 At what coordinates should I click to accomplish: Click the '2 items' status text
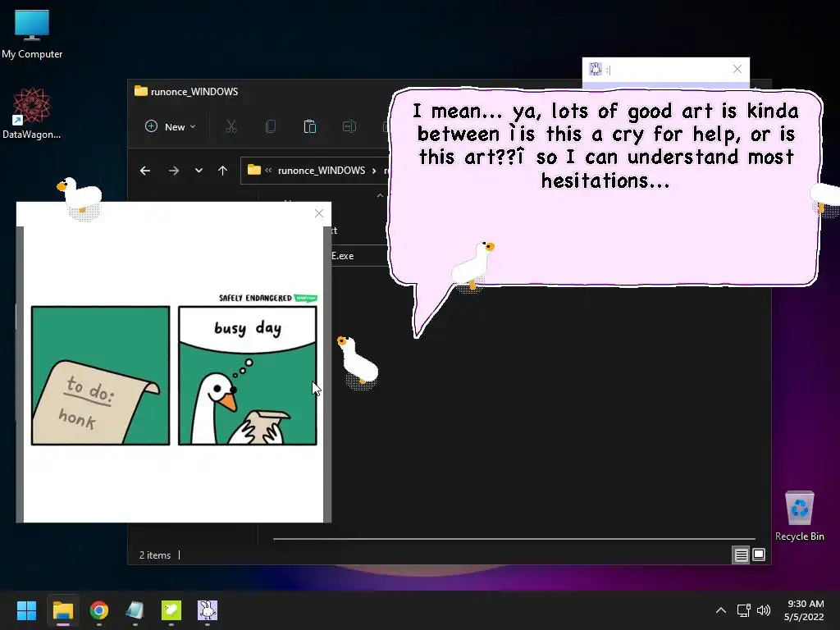pos(155,555)
